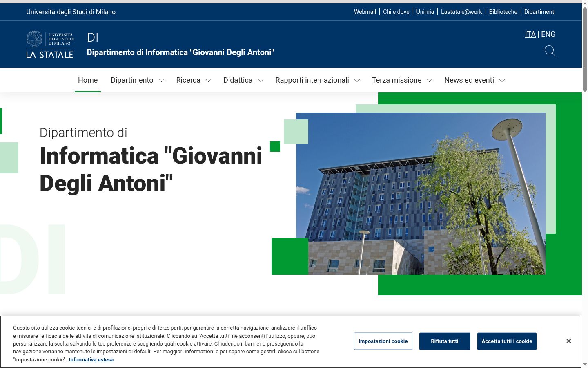The width and height of the screenshot is (588, 368).
Task: Open the Webmail link
Action: pyautogui.click(x=365, y=12)
